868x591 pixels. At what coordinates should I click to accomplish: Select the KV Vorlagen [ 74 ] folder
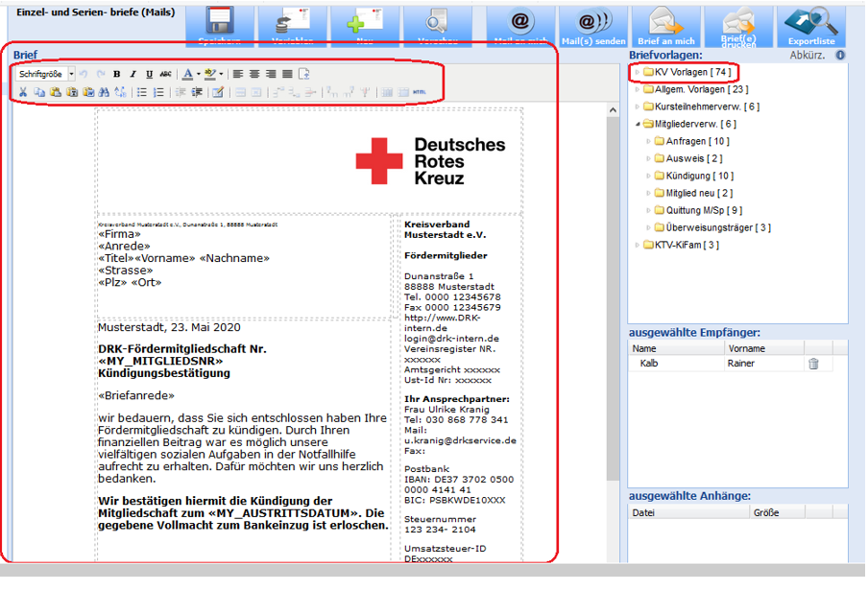pos(687,72)
